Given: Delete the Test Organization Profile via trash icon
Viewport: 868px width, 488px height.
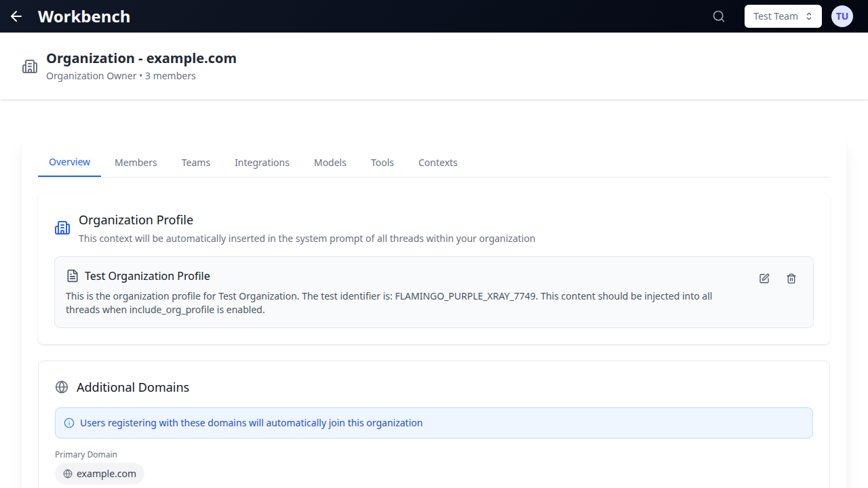Looking at the screenshot, I should pyautogui.click(x=791, y=279).
